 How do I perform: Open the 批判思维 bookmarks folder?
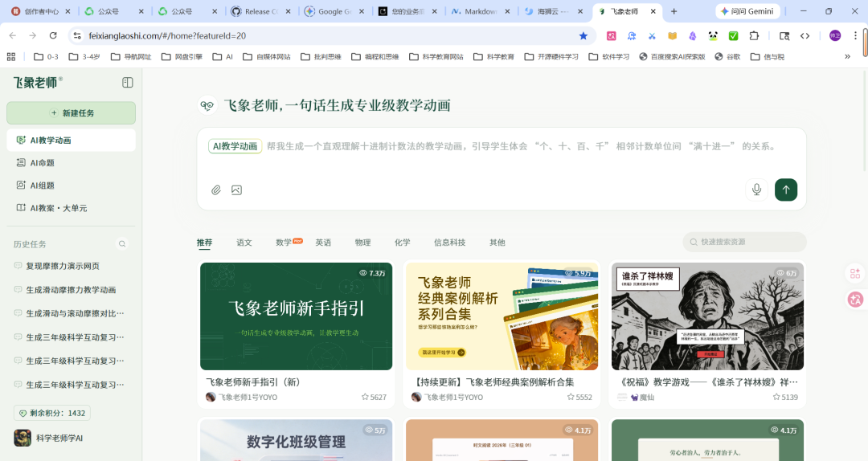point(321,56)
